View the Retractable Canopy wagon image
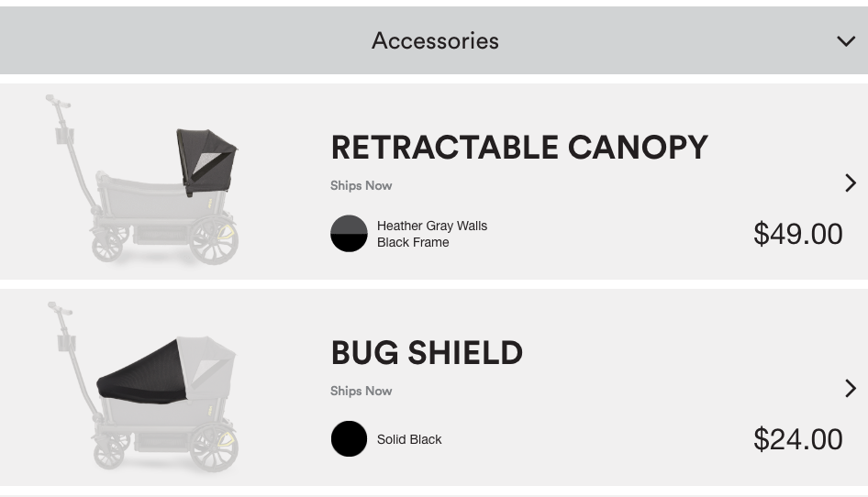Screen dimensions: 868x497 [x=142, y=180]
